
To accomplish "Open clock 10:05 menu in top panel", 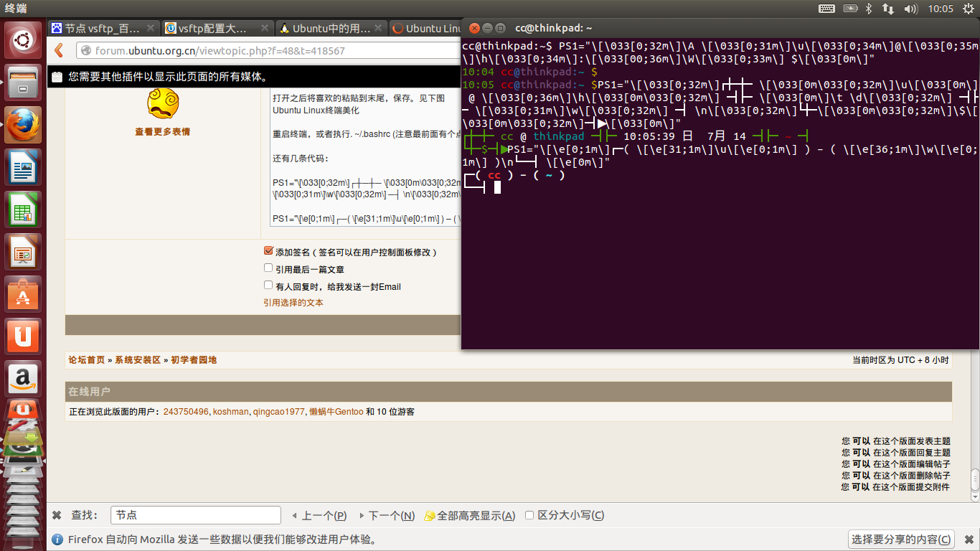I will click(941, 9).
